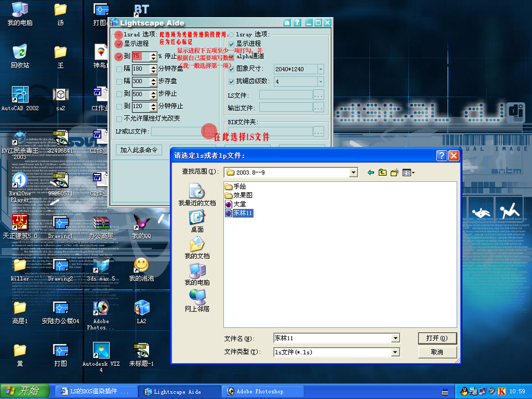532x399 pixels.
Task: Launch the 天正建筑5.0 desktop icon
Action: click(20, 226)
